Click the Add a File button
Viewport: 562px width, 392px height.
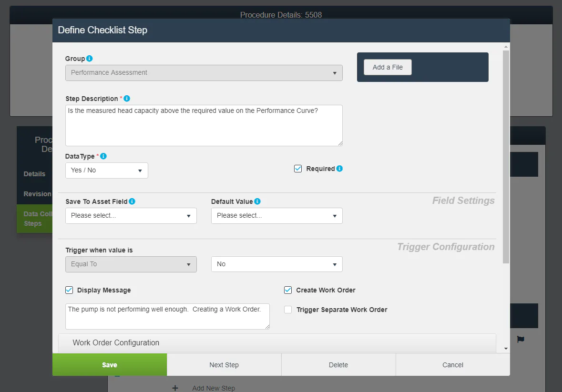(x=388, y=67)
